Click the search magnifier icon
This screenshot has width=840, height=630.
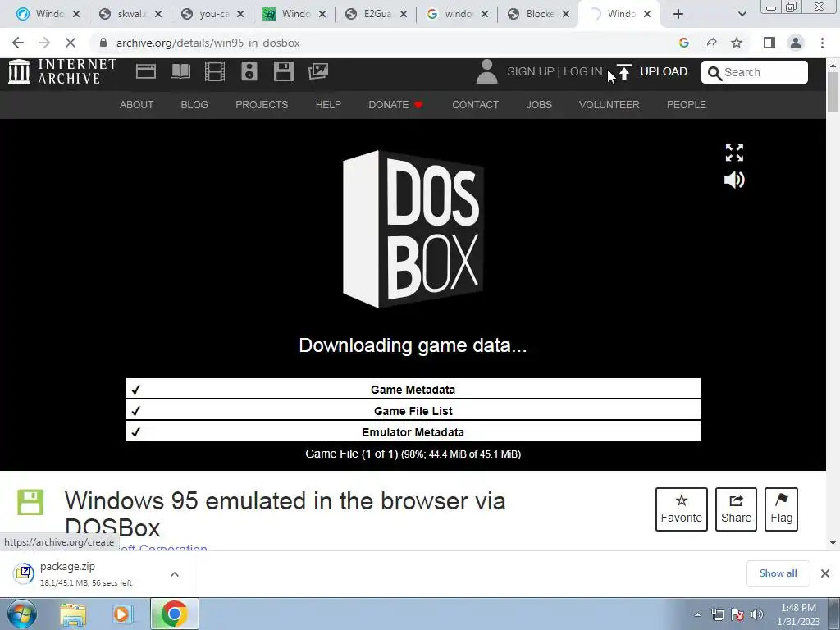point(714,73)
